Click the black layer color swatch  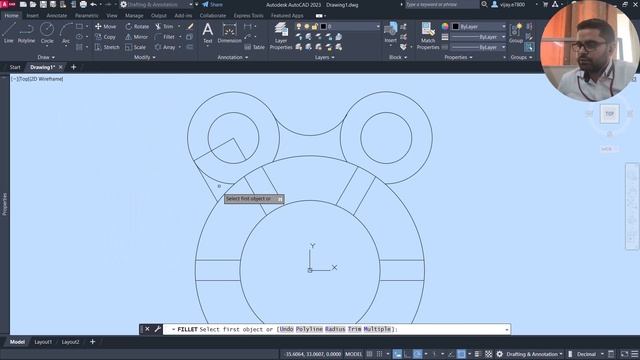pos(323,27)
